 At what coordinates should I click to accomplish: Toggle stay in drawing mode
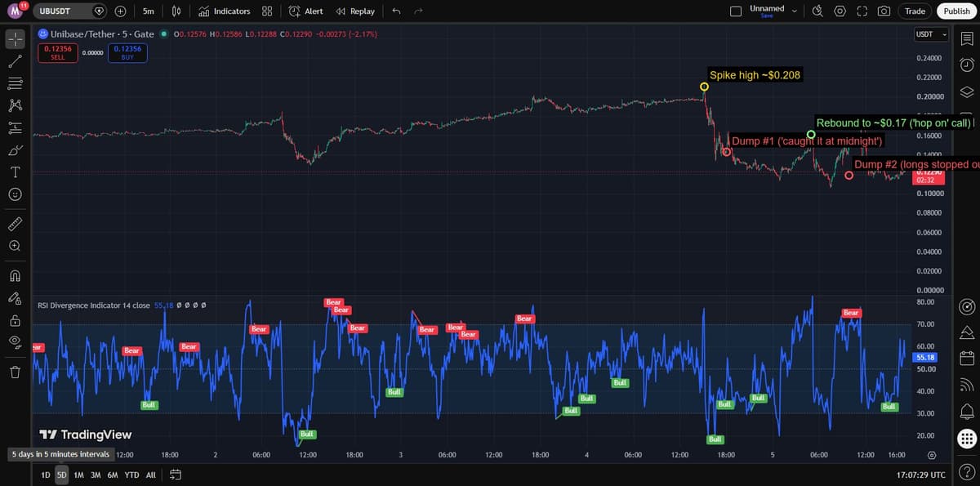coord(14,298)
